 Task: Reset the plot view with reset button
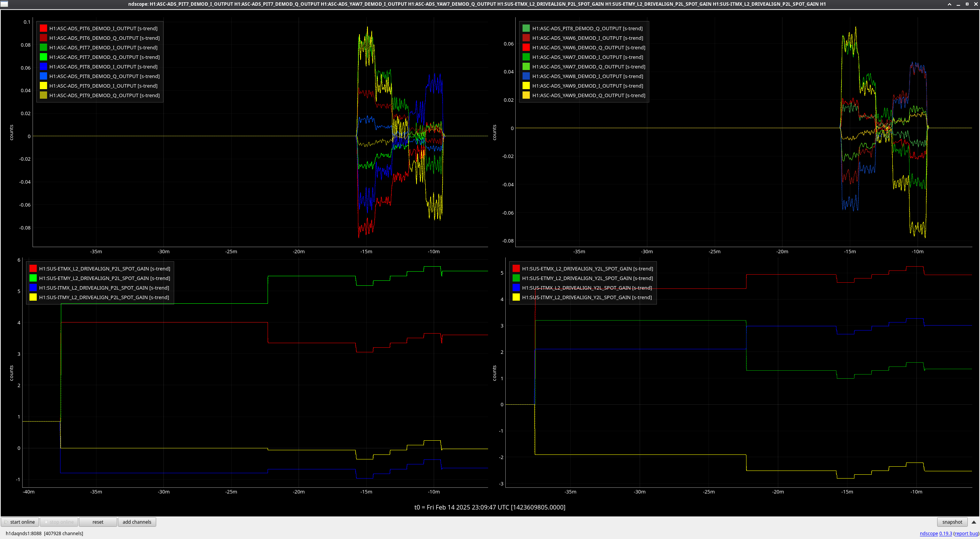point(98,522)
